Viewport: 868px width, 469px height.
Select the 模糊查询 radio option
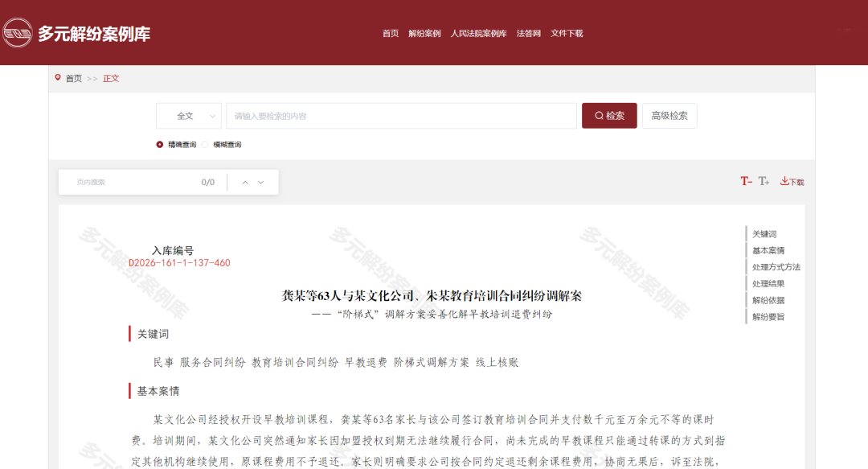[206, 145]
